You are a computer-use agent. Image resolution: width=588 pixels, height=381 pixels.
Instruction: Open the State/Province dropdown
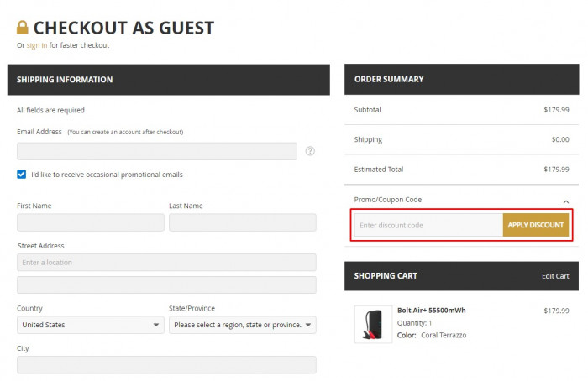pyautogui.click(x=242, y=325)
